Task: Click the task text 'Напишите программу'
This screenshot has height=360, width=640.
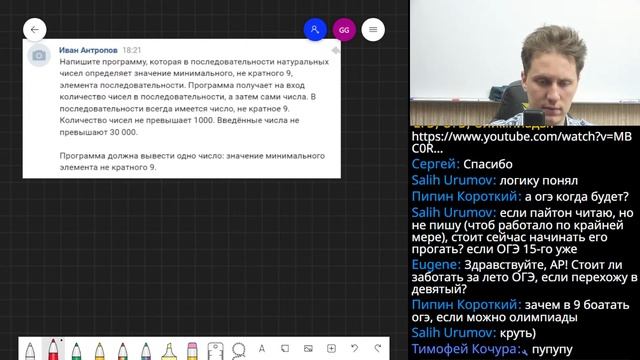Action: 103,62
